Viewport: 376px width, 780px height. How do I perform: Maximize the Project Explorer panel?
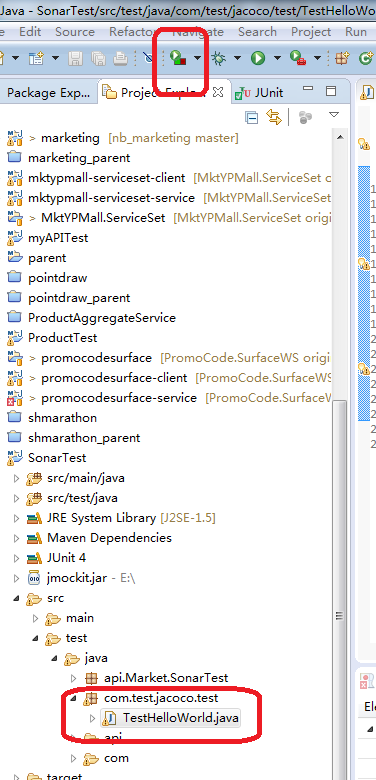tap(331, 91)
